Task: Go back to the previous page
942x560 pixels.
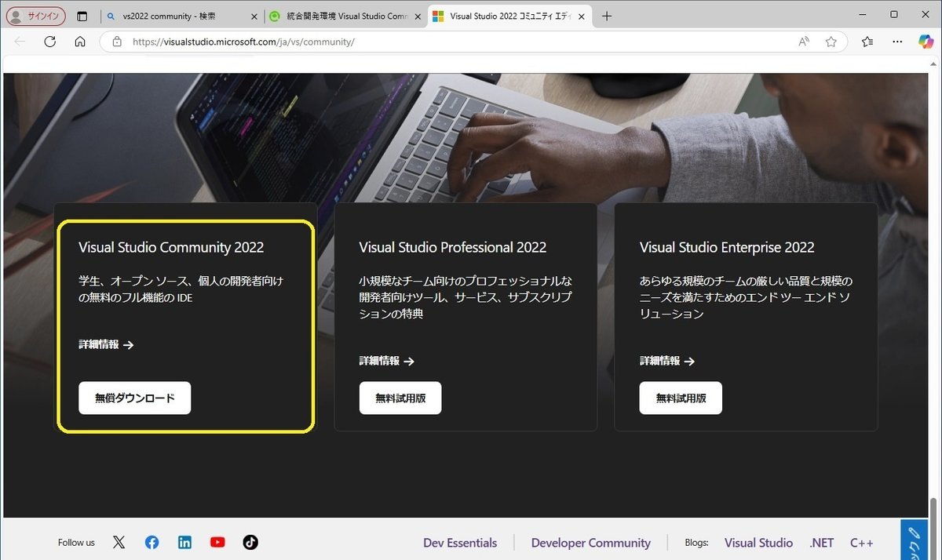Action: [x=20, y=41]
